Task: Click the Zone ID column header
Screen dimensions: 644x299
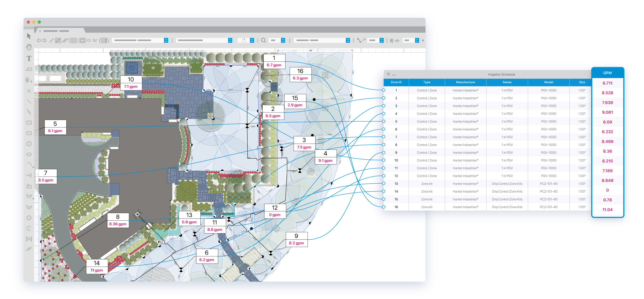Action: (x=396, y=82)
